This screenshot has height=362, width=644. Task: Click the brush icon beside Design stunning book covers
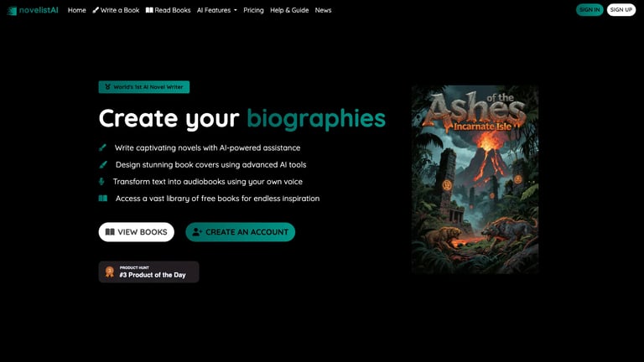coord(103,164)
